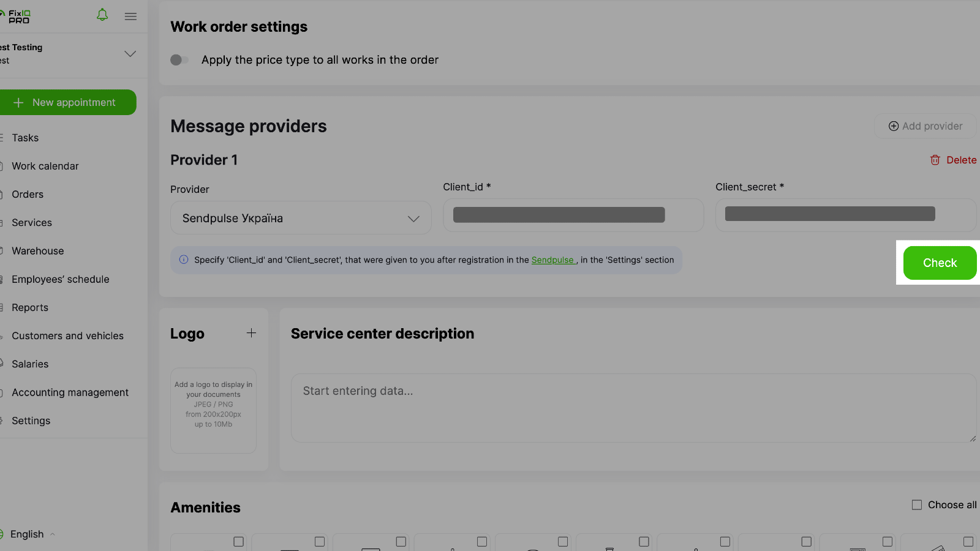
Task: Click the plus icon in Logo panel
Action: click(251, 333)
